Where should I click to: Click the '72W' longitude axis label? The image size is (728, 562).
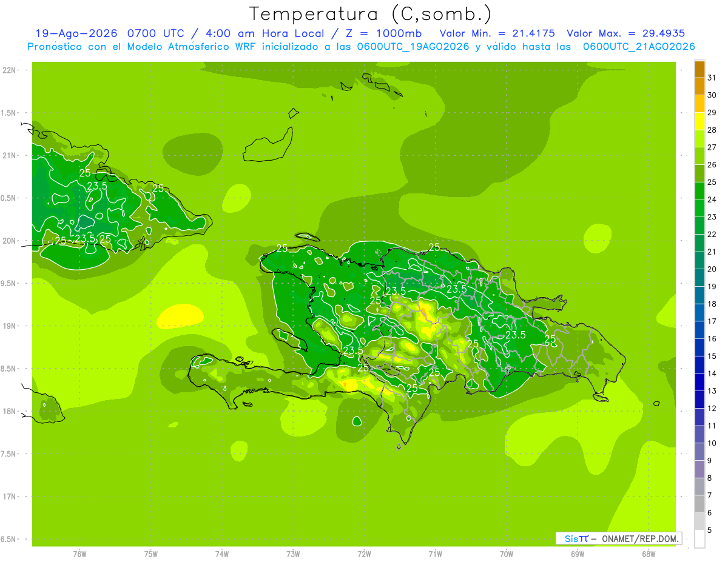pyautogui.click(x=364, y=554)
